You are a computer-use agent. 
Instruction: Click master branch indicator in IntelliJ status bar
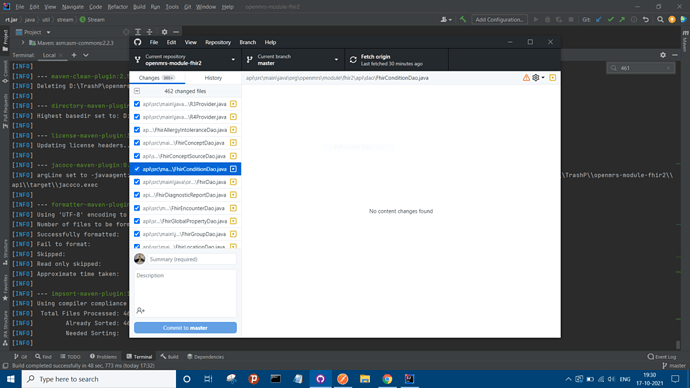tap(674, 366)
